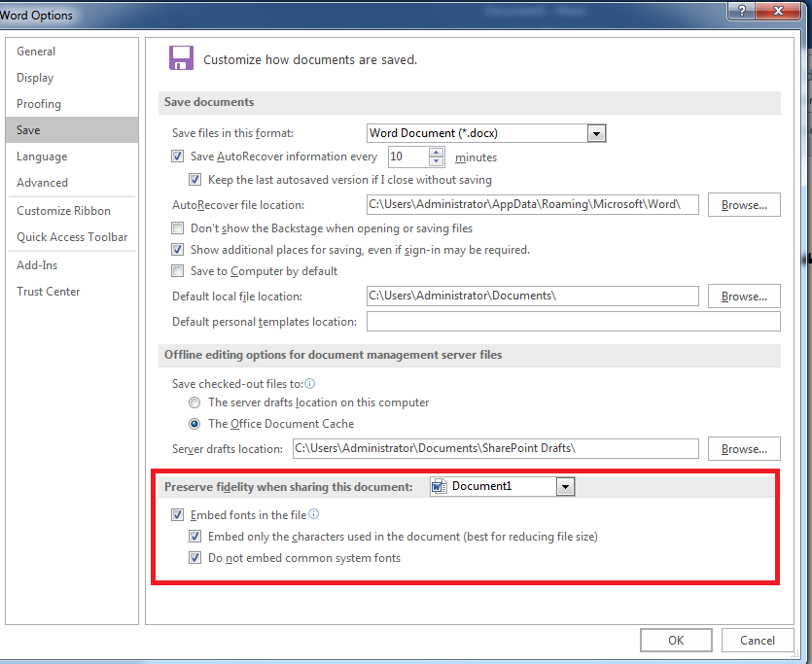Switch to the Proofing category
This screenshot has width=812, height=664.
39,104
